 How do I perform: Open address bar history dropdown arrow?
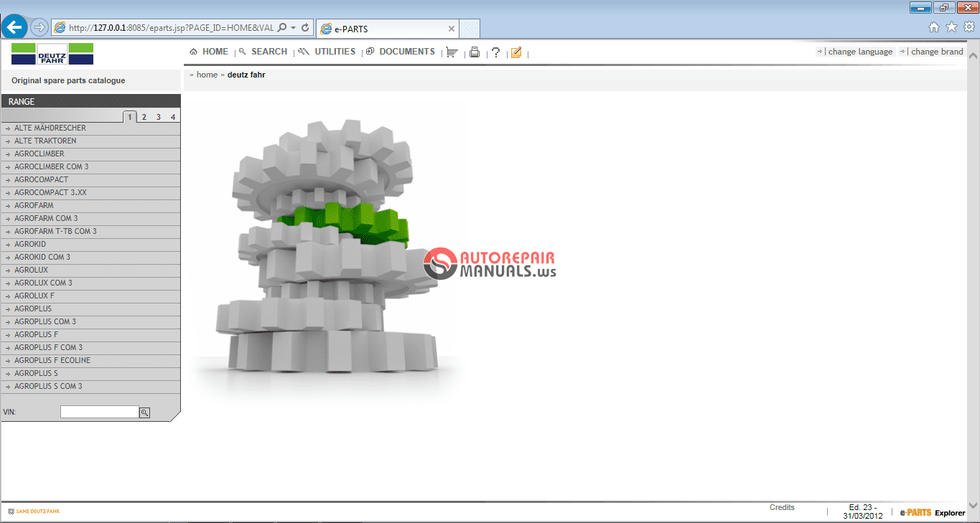tap(293, 28)
